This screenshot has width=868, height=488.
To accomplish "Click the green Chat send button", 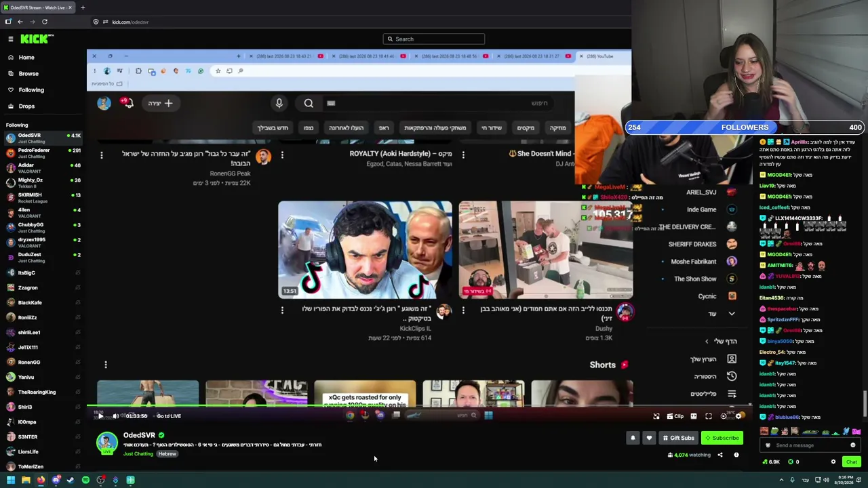I will [x=851, y=462].
